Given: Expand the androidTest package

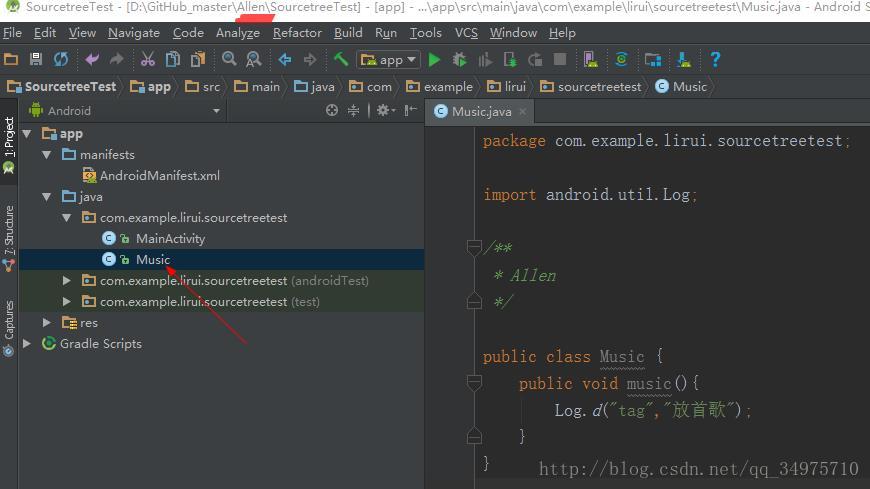Looking at the screenshot, I should point(67,281).
